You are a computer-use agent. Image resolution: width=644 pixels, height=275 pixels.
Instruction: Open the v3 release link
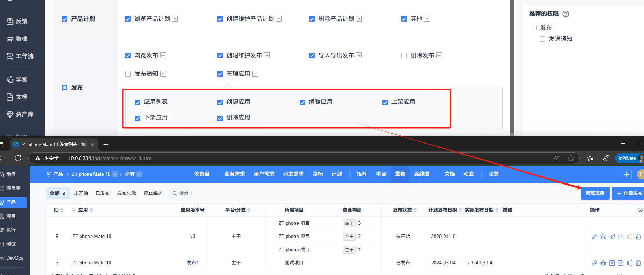click(192, 237)
